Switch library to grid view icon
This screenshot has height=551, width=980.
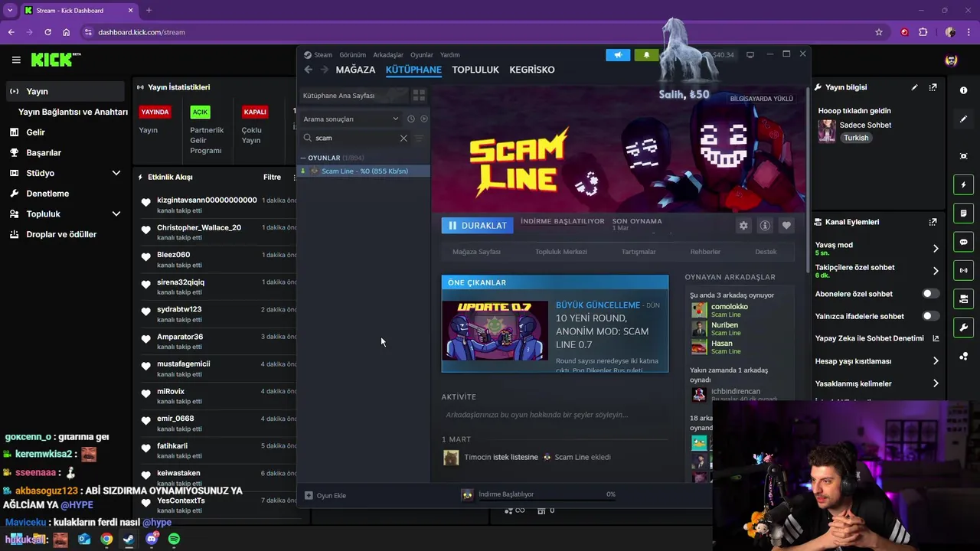[419, 96]
